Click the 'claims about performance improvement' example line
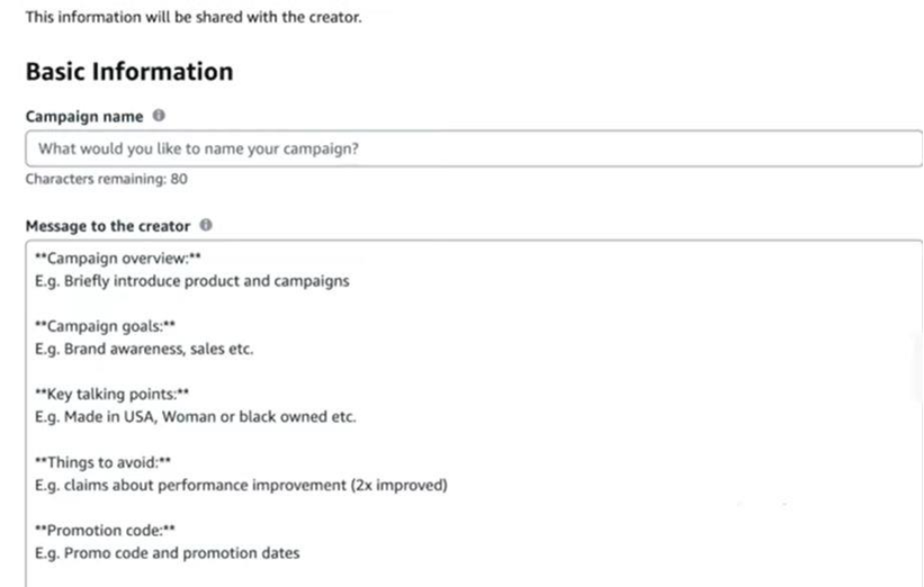The width and height of the screenshot is (924, 587). (x=241, y=485)
